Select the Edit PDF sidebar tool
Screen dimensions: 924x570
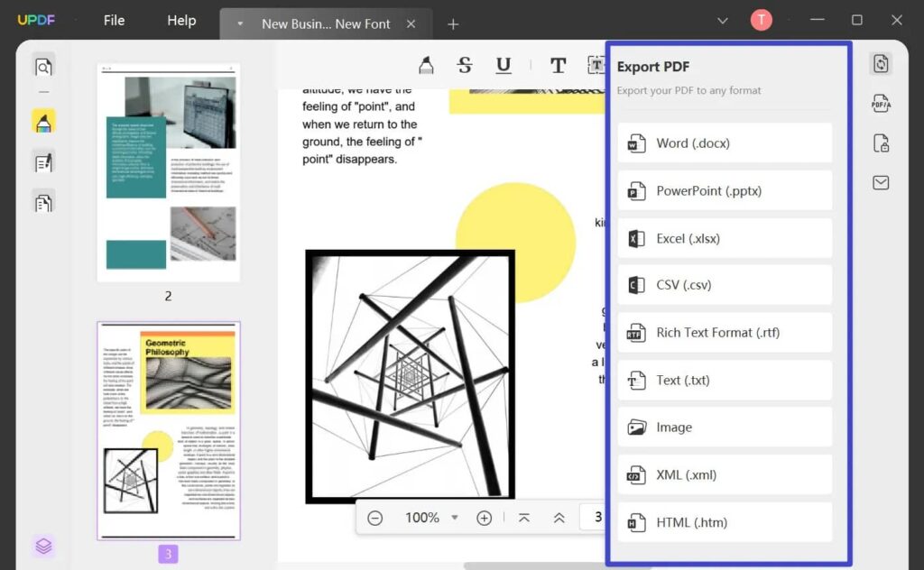click(42, 161)
